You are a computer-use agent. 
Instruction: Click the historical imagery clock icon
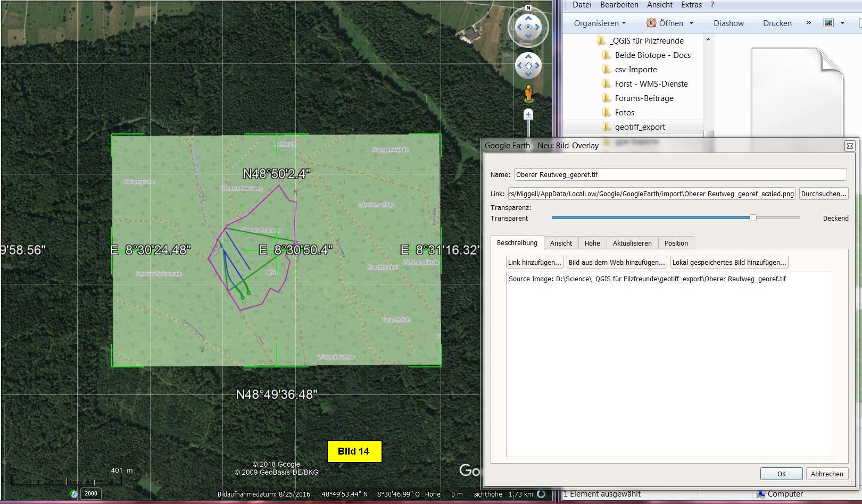click(x=74, y=494)
